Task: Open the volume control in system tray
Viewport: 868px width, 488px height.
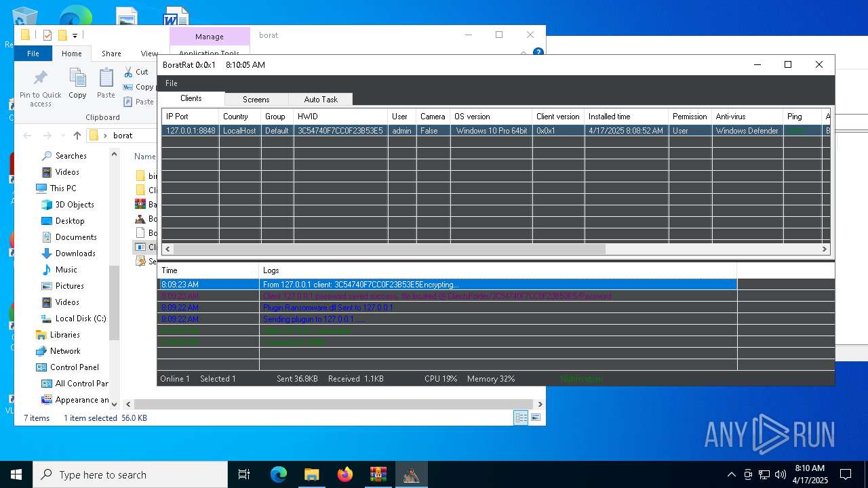Action: pyautogui.click(x=780, y=474)
